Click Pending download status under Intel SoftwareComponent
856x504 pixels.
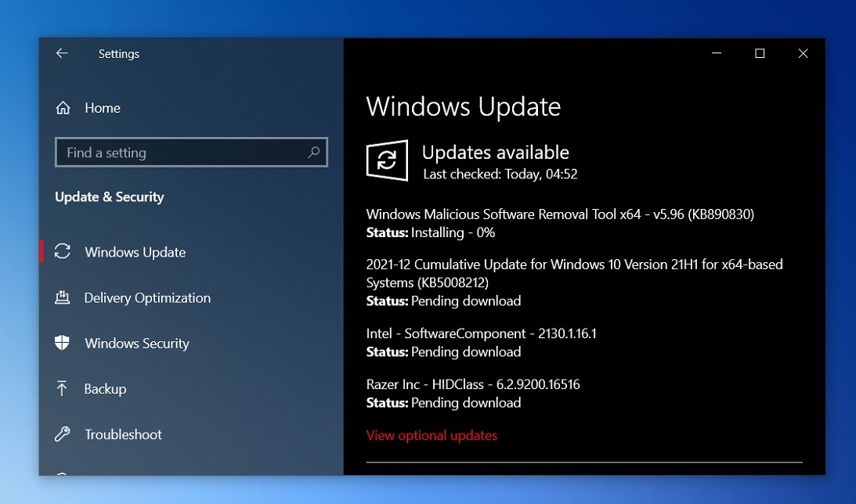click(466, 352)
